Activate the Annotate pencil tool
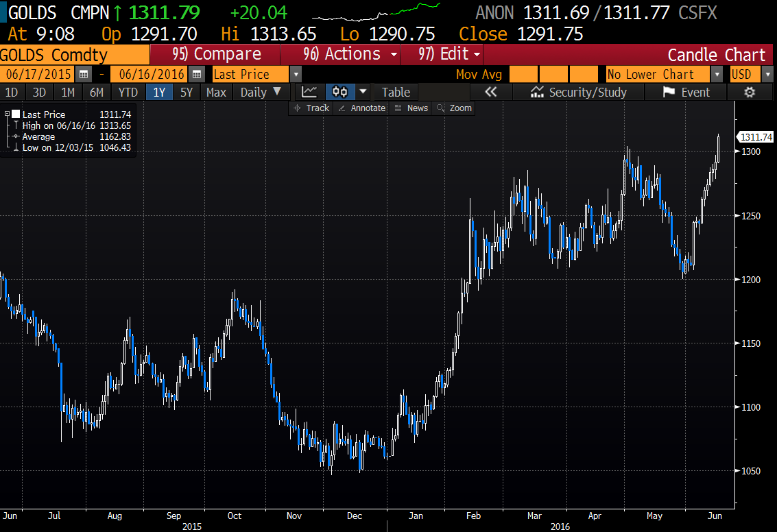 (x=361, y=108)
